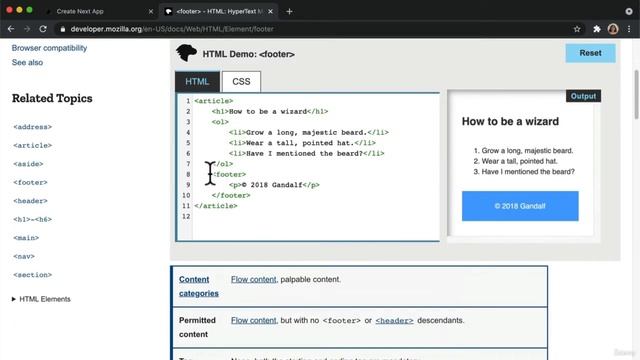
Task: Click the 'How to be a wizard' code line
Action: click(270, 111)
